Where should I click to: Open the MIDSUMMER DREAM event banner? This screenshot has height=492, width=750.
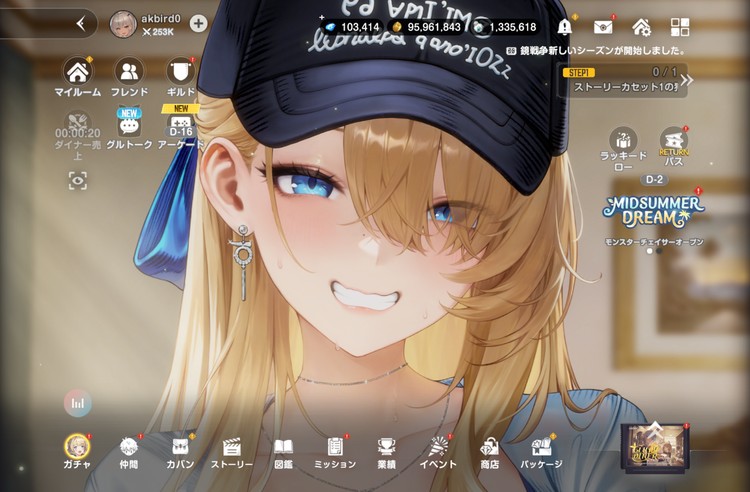[x=653, y=211]
